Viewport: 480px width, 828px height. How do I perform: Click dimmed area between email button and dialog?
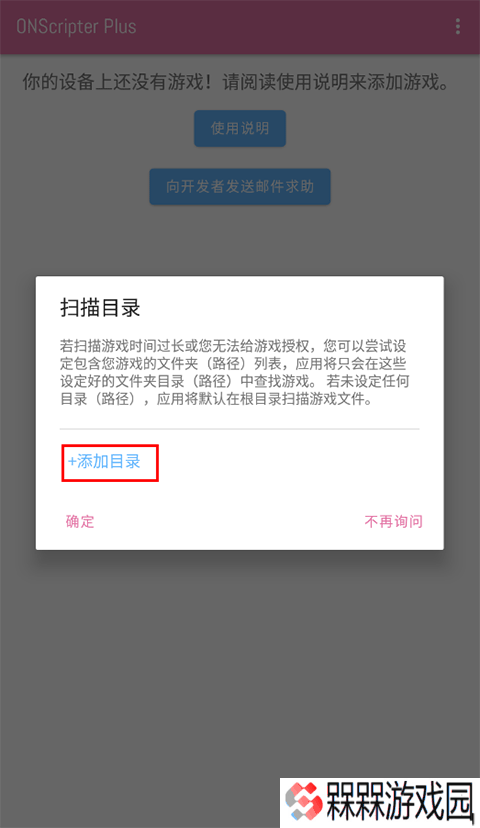click(240, 240)
